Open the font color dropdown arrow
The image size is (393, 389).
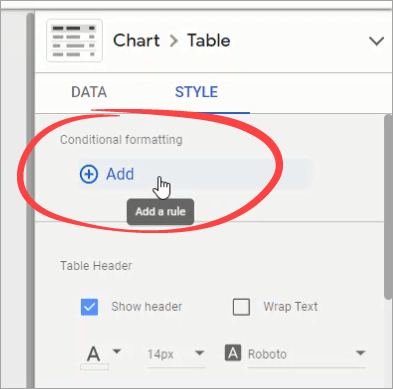tap(117, 351)
